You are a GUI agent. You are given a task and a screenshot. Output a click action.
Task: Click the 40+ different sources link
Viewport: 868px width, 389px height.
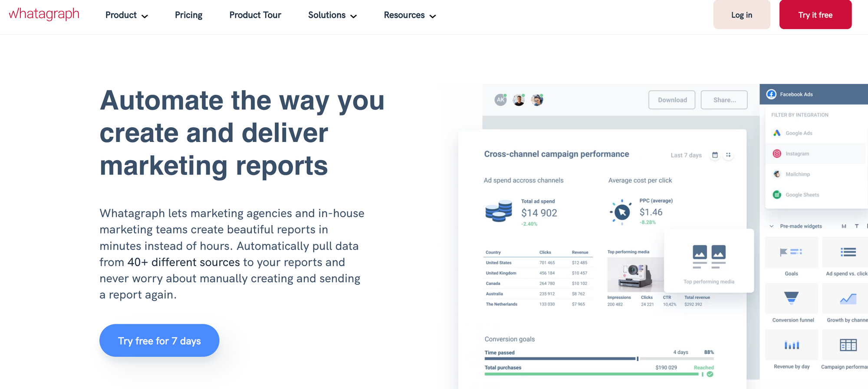click(x=183, y=262)
